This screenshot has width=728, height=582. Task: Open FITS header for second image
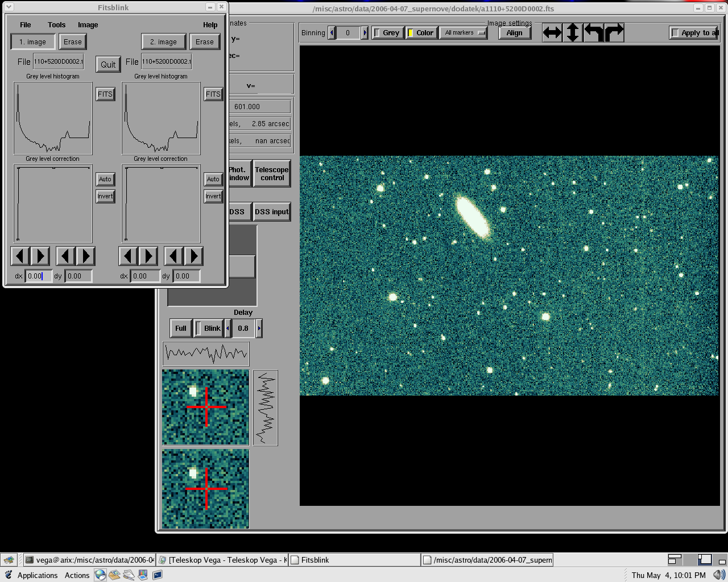coord(213,94)
